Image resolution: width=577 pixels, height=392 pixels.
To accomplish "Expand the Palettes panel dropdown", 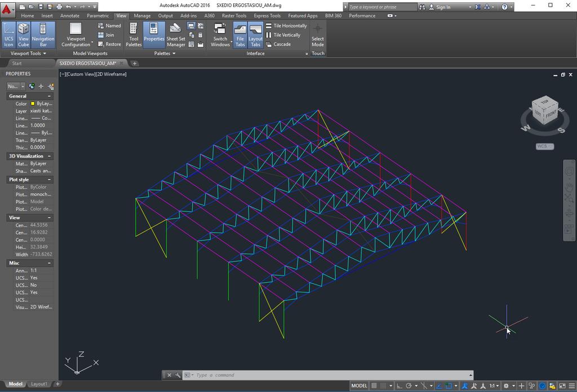I will tap(165, 54).
